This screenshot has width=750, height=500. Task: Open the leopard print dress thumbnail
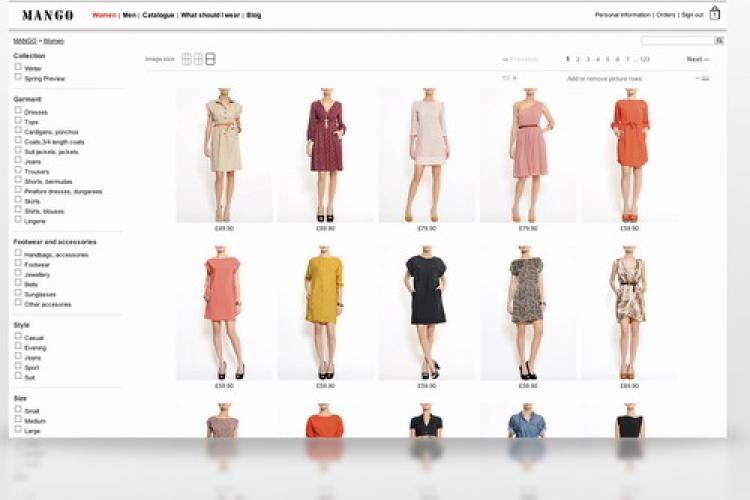(x=528, y=313)
